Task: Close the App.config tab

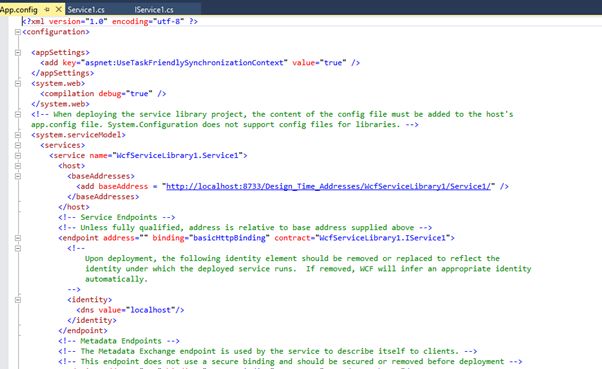Action: tap(59, 9)
